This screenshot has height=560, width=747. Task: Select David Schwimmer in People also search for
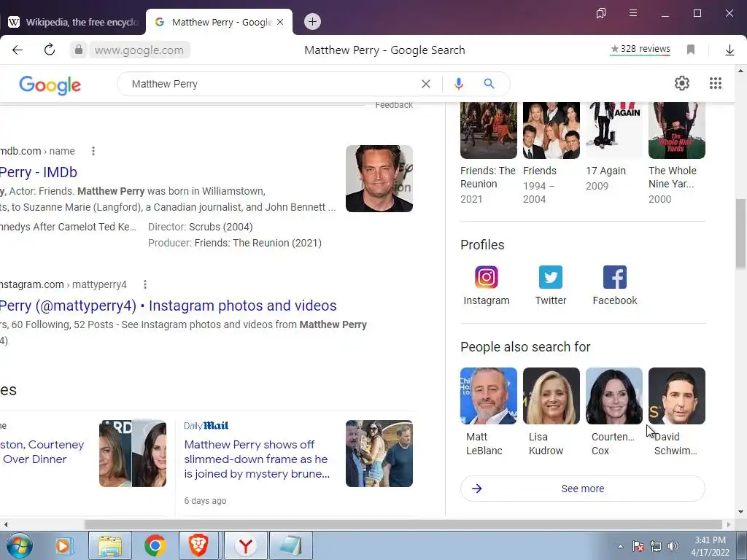pos(676,412)
